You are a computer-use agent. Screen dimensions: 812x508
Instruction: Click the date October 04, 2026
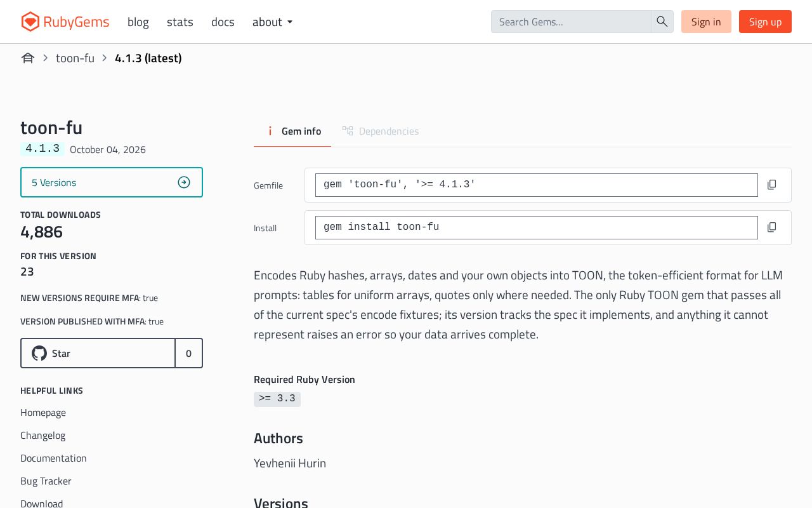pos(108,149)
